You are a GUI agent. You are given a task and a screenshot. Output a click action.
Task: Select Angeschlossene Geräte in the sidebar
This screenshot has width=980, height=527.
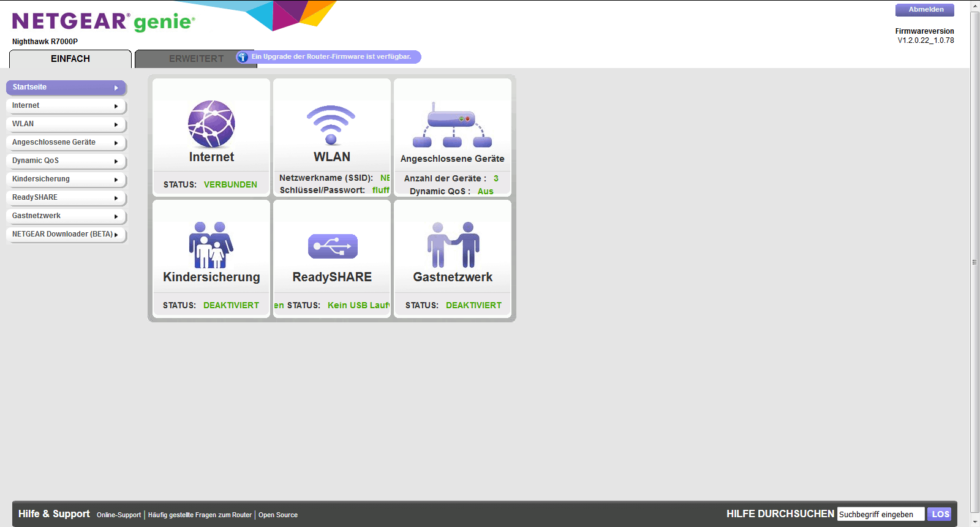pyautogui.click(x=66, y=143)
